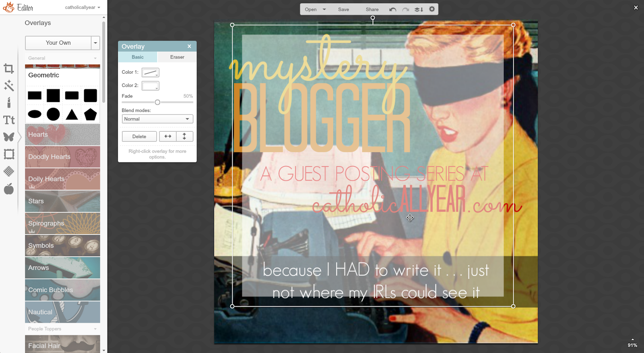Open the Doily Hearts overlay group
Image resolution: width=644 pixels, height=353 pixels.
tap(62, 179)
